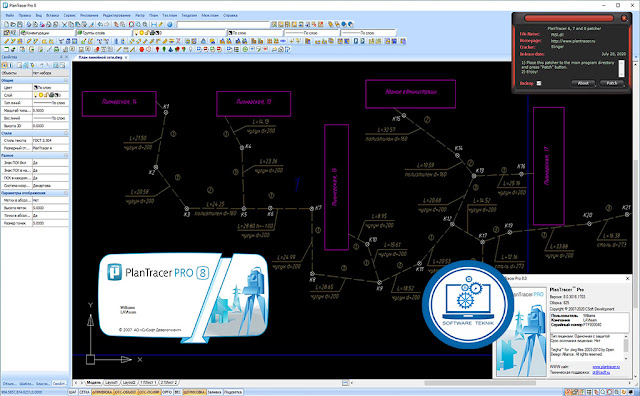Viewport: 640px width, 396px height.
Task: Click the patcher window red close icon
Action: point(624,18)
